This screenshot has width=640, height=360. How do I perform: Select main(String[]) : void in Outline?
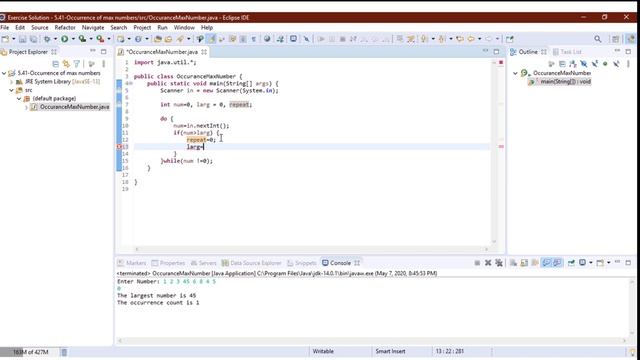click(560, 82)
